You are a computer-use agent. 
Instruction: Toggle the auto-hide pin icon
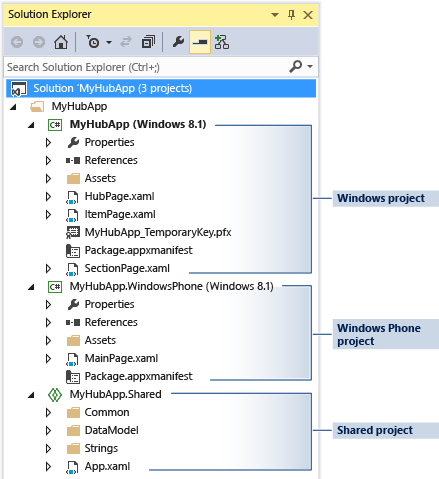pos(291,15)
